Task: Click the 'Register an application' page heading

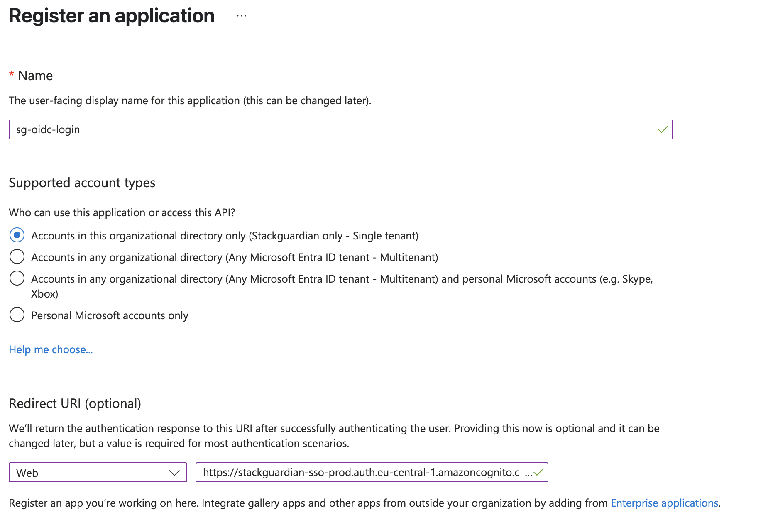Action: point(111,16)
